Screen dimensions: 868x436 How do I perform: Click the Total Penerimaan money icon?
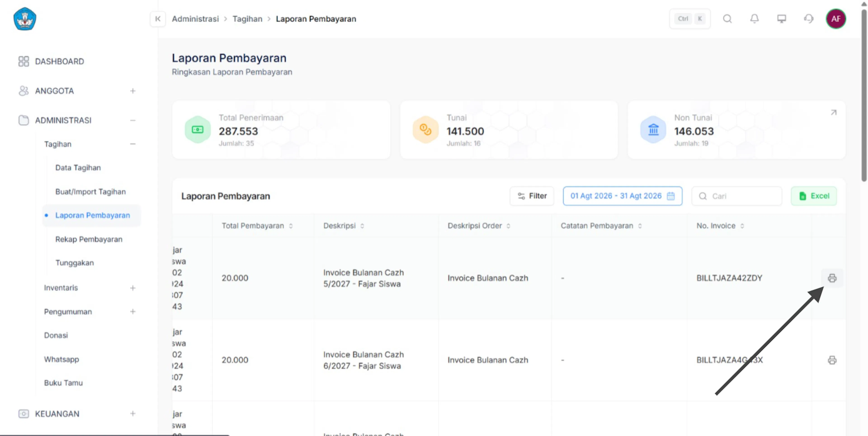[x=198, y=130]
